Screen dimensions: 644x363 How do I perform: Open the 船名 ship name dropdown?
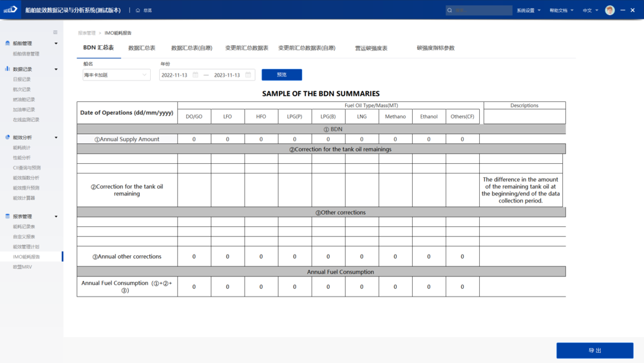117,75
